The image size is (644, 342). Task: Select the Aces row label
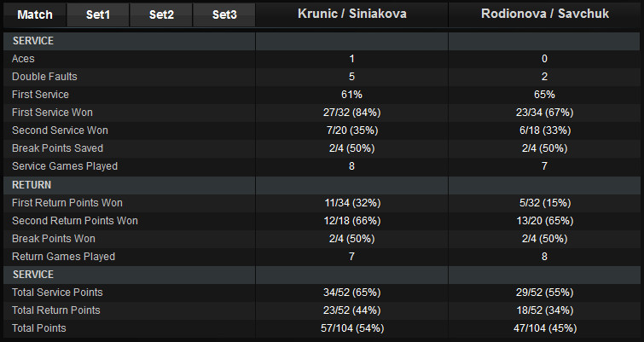(24, 59)
